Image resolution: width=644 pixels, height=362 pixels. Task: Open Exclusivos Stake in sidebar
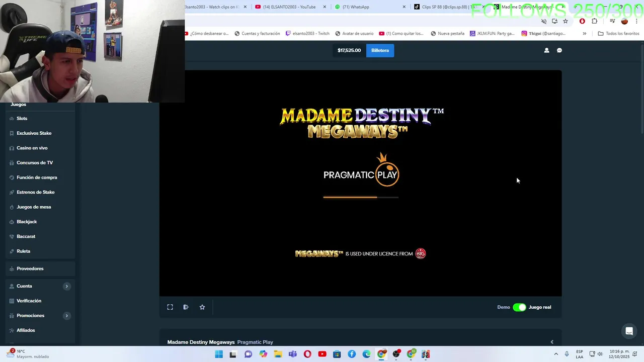click(x=40, y=133)
